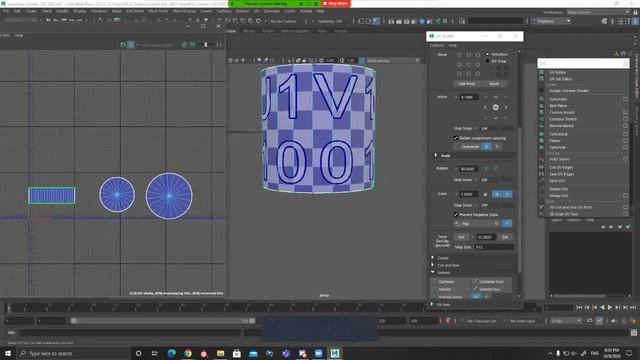Click the pivot Reset button
This screenshot has height=360, width=640.
(x=494, y=83)
